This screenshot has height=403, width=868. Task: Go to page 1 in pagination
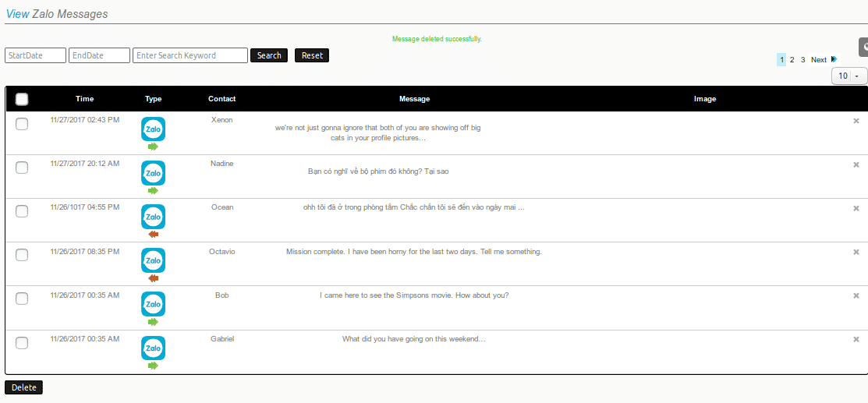(x=781, y=60)
